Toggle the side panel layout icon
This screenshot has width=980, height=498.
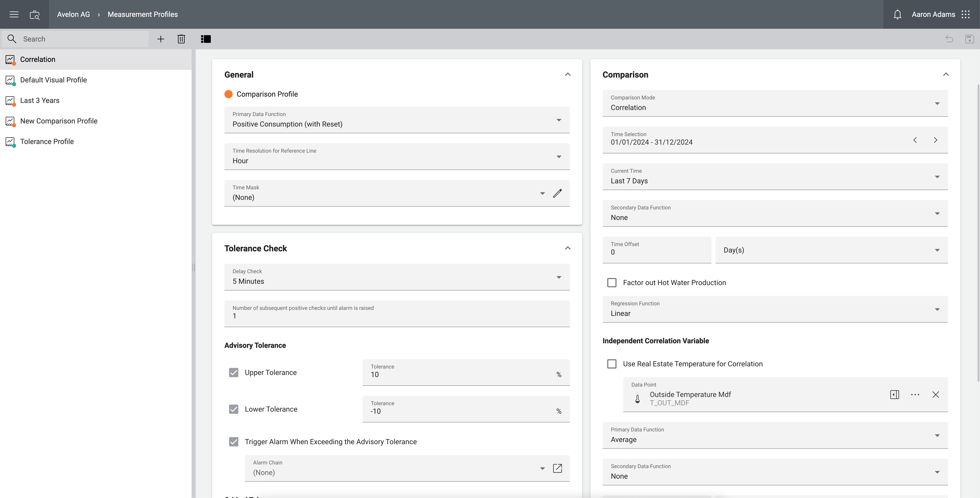[206, 39]
